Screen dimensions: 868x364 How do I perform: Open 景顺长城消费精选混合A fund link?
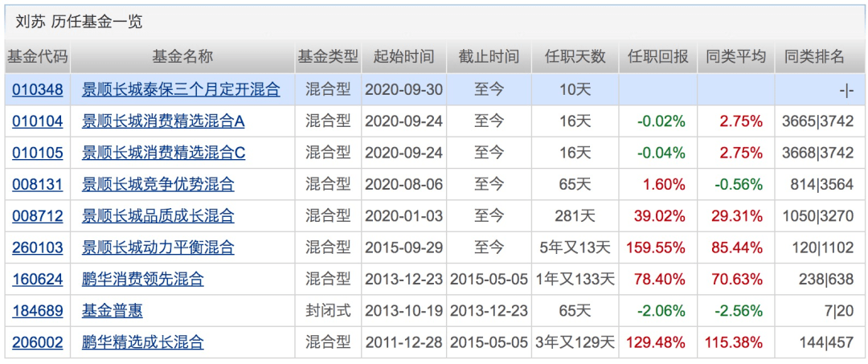pos(163,121)
